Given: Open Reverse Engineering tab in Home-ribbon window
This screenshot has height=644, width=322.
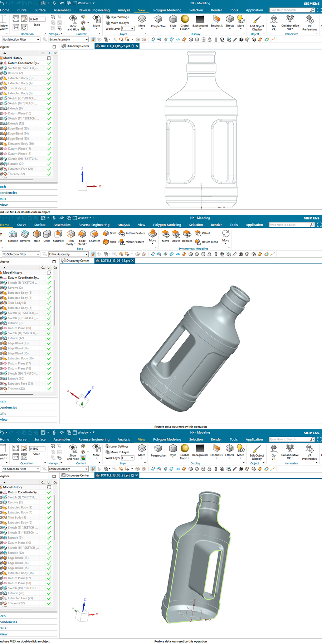Looking at the screenshot, I should point(94,225).
